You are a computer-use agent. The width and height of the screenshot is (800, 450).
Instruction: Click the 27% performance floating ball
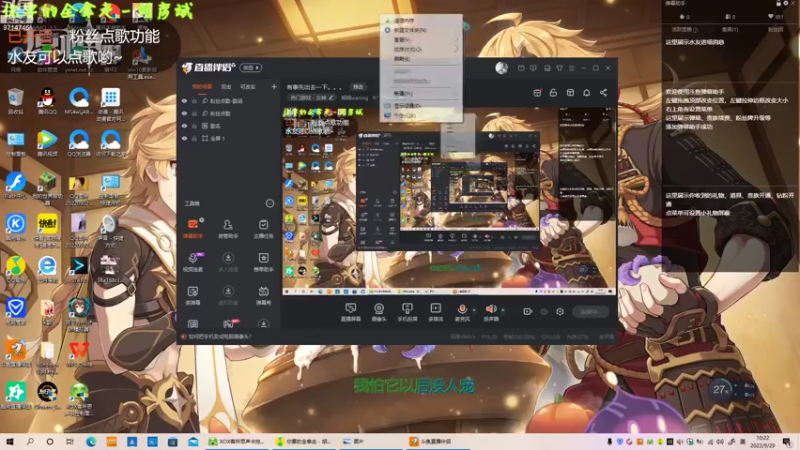tap(720, 390)
